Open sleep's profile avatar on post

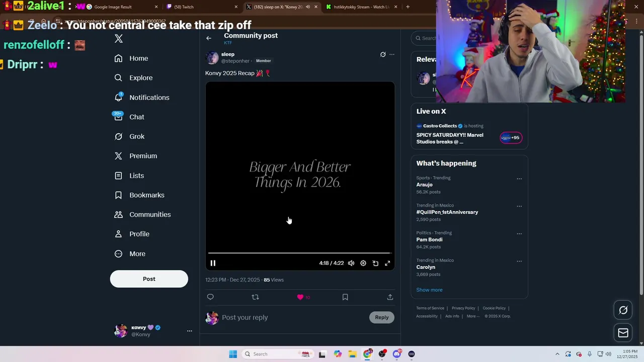click(212, 58)
